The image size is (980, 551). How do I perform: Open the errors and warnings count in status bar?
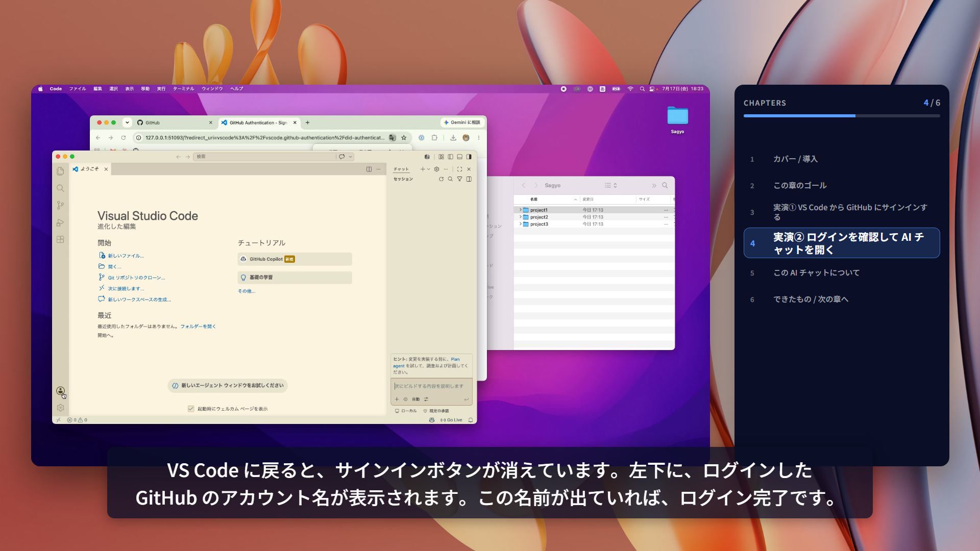coord(77,420)
